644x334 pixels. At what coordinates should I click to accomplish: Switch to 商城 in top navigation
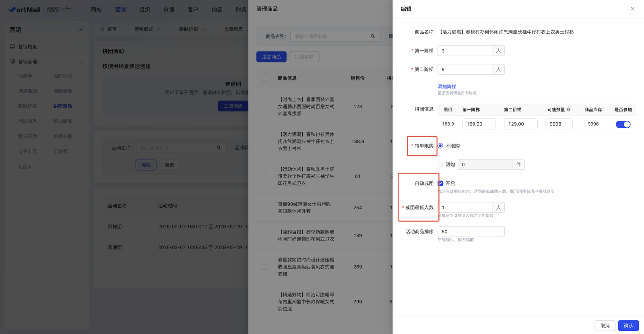(x=96, y=10)
